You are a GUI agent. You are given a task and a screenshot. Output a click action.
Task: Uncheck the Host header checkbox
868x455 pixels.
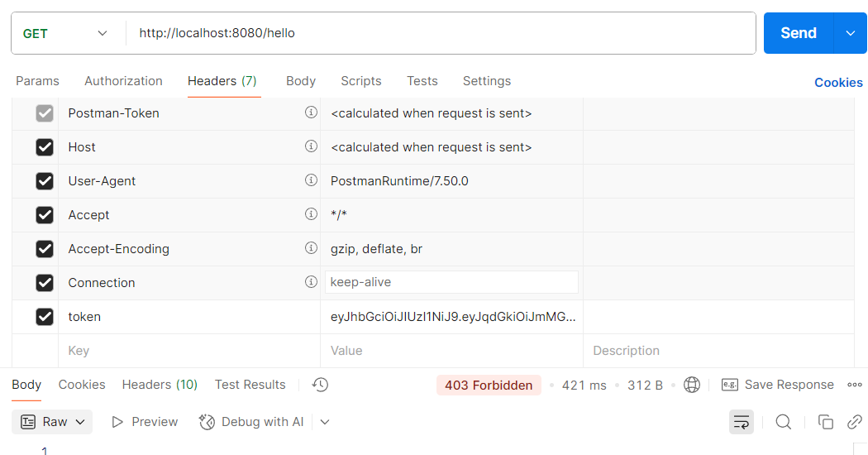(x=45, y=147)
